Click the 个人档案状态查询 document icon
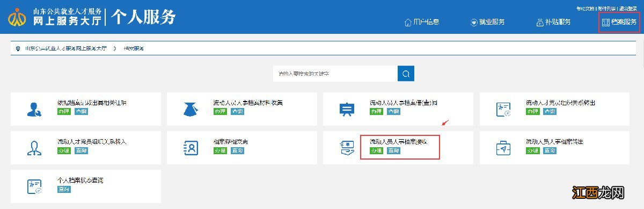This screenshot has height=209, width=644. (34, 186)
